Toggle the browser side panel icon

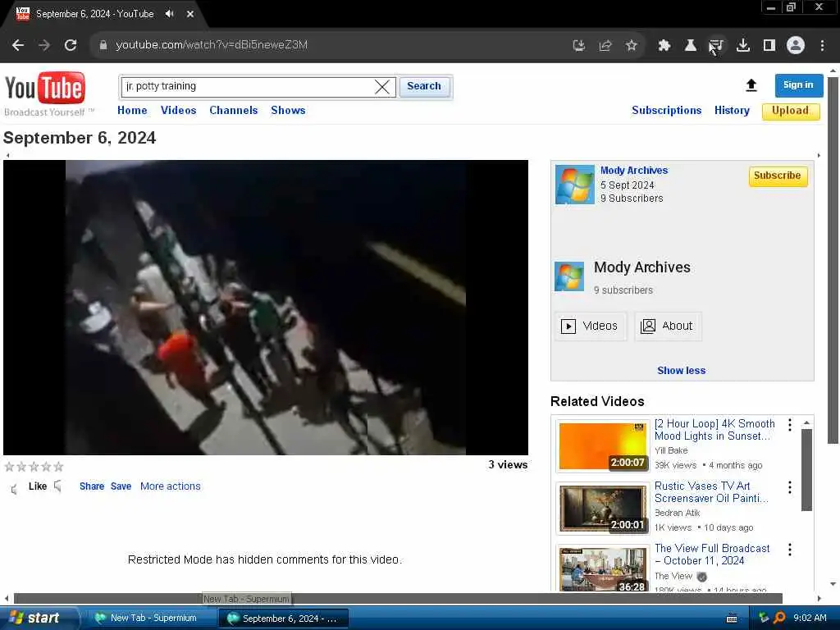[769, 46]
